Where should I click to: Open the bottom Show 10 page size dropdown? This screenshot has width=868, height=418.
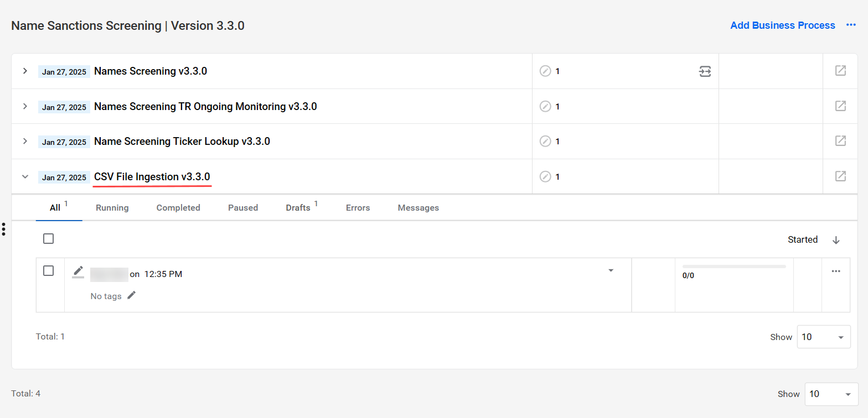(831, 394)
